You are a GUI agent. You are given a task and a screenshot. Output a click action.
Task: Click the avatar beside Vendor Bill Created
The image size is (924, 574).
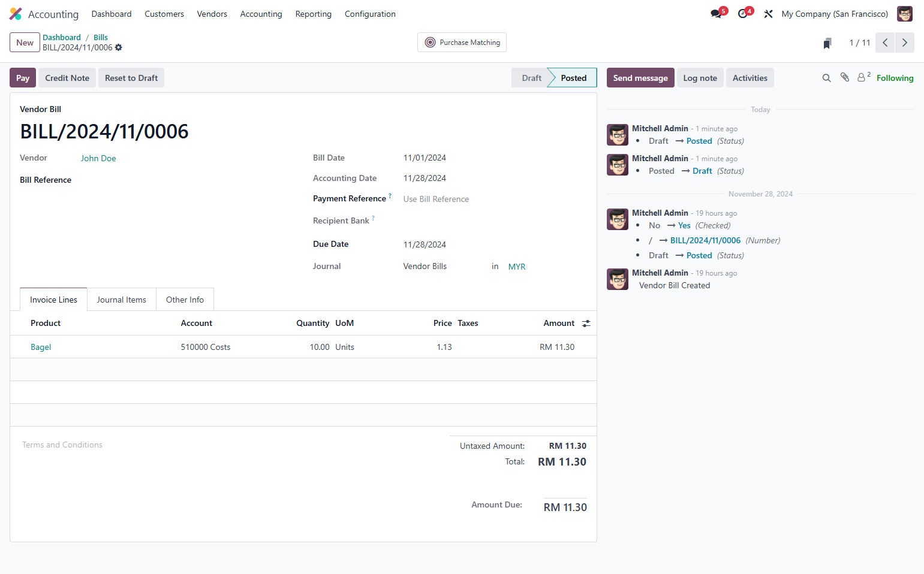pos(618,279)
